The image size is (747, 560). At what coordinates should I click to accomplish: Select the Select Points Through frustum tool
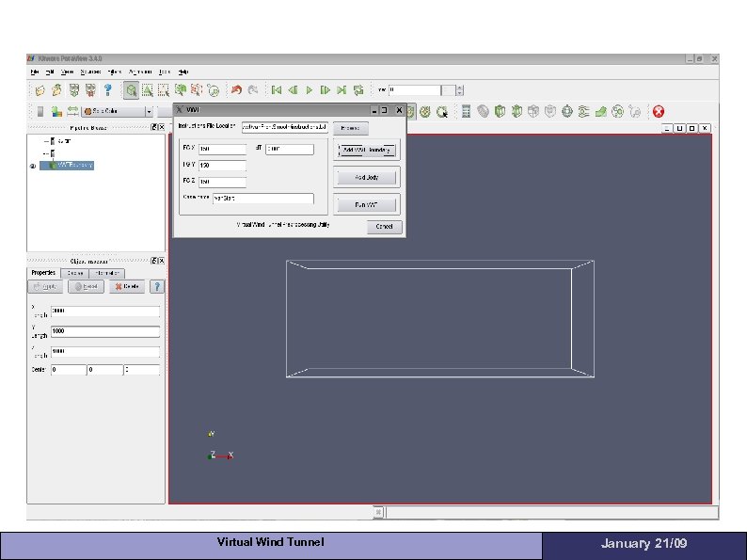click(197, 90)
